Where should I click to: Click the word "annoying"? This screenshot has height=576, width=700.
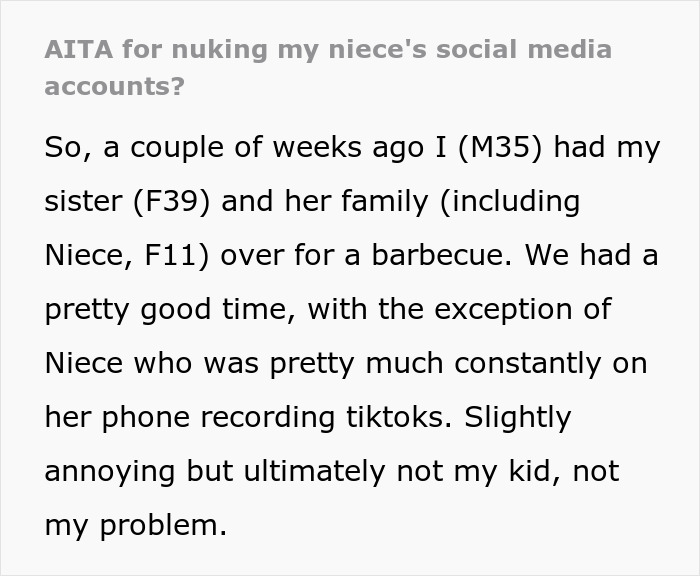coord(109,471)
